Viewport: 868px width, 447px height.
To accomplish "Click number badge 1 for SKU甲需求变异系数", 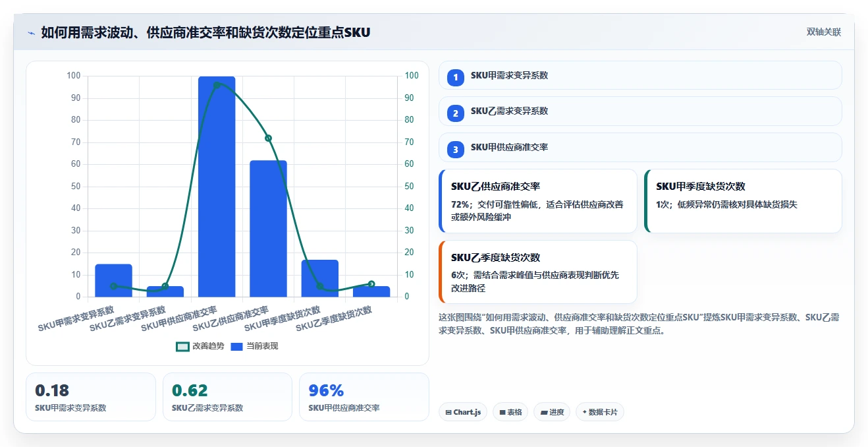I will [x=456, y=78].
